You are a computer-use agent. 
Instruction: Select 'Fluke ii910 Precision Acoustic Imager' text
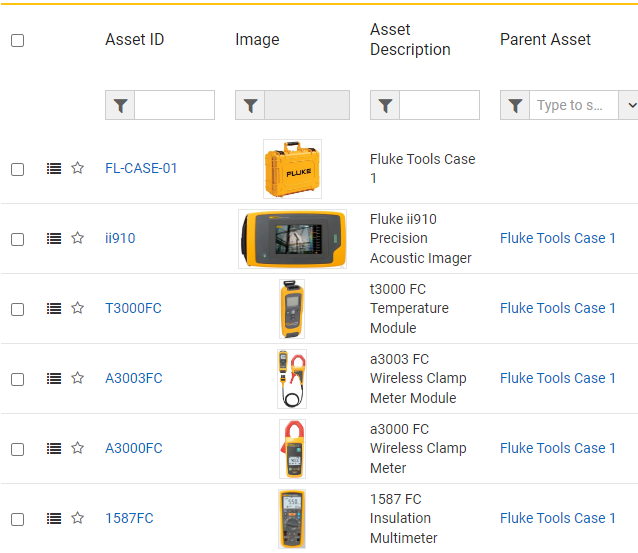pos(420,238)
